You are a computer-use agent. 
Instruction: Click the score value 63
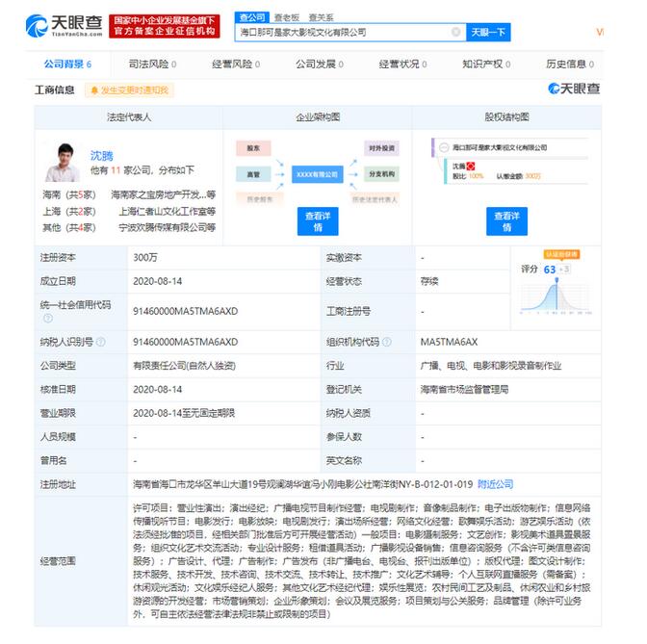(550, 270)
